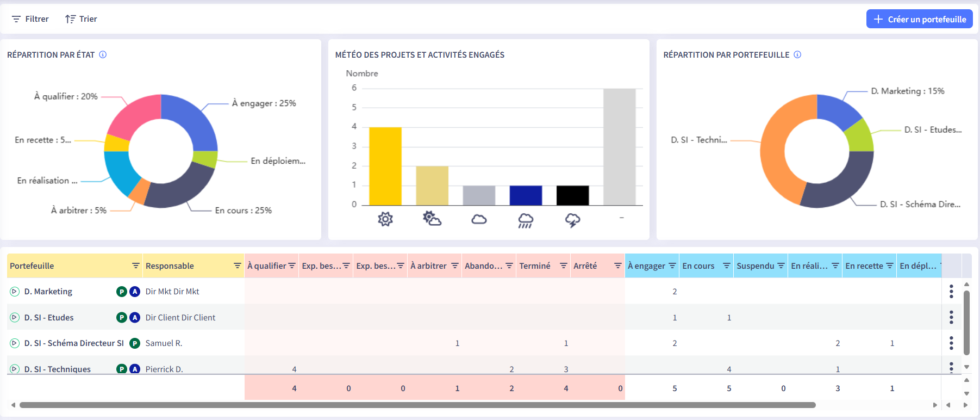Click the cloudy weather icon
The image size is (980, 420).
(479, 219)
